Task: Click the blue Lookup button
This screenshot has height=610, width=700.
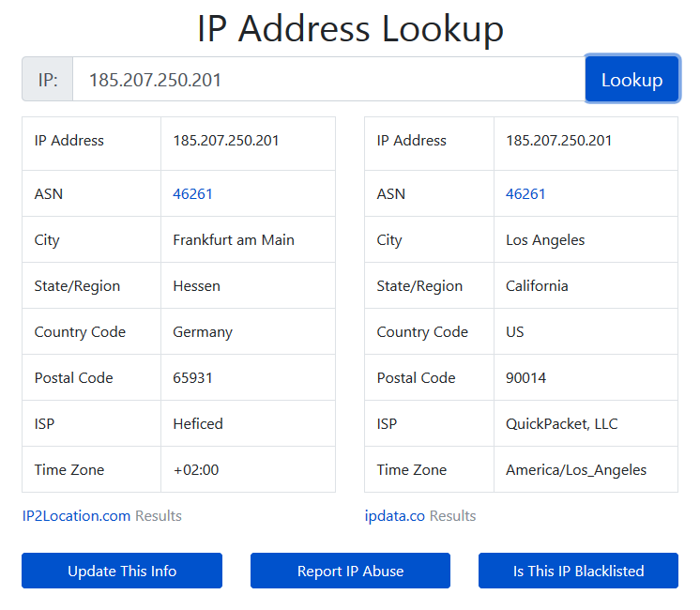Action: [632, 80]
